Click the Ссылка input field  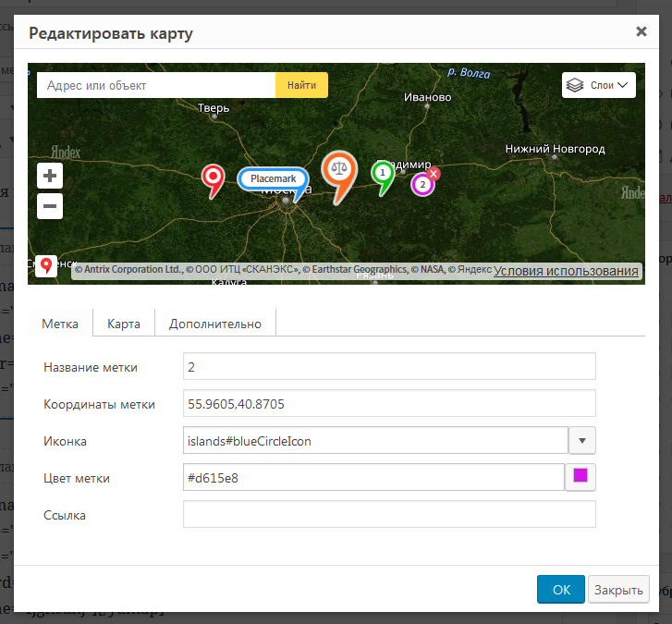coord(389,514)
